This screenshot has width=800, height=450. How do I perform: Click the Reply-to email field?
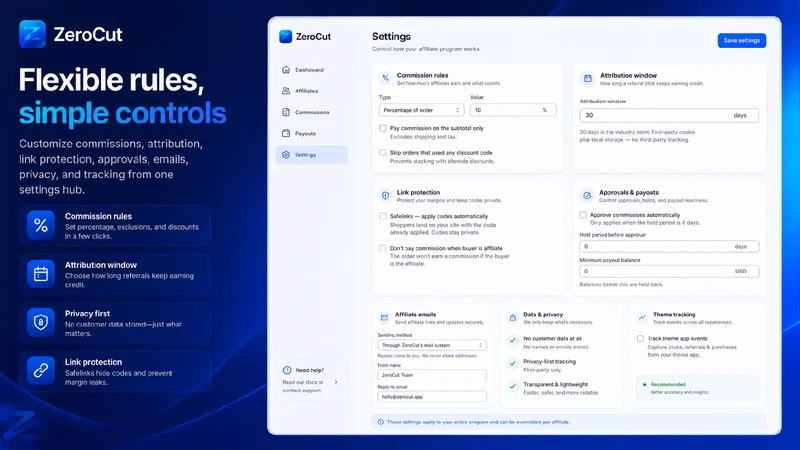coord(432,396)
